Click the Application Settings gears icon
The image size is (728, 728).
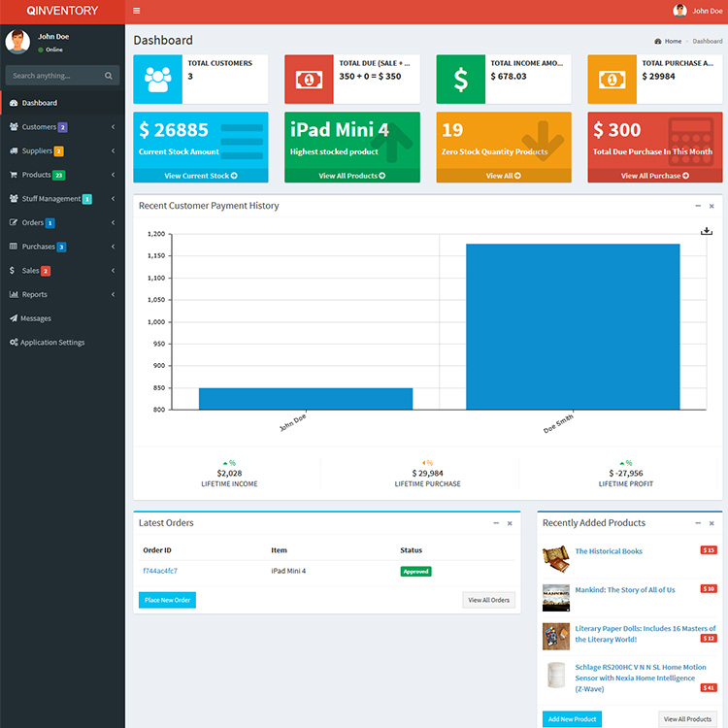click(14, 343)
